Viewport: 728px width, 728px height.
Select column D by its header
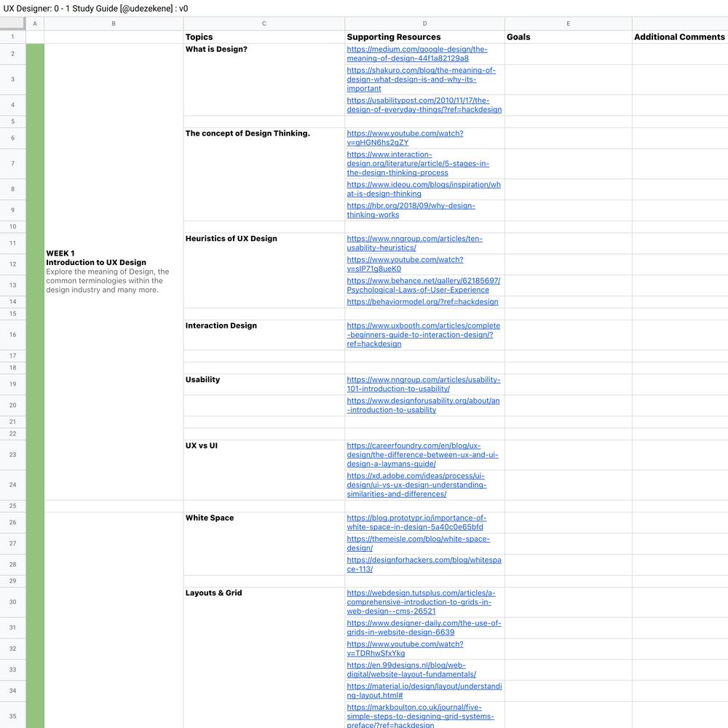[424, 24]
